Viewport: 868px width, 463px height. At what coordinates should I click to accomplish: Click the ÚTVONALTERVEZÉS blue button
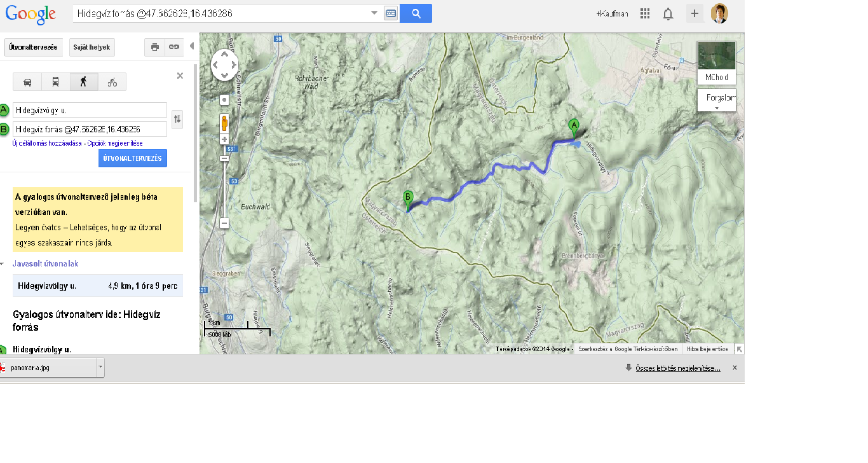click(x=133, y=158)
